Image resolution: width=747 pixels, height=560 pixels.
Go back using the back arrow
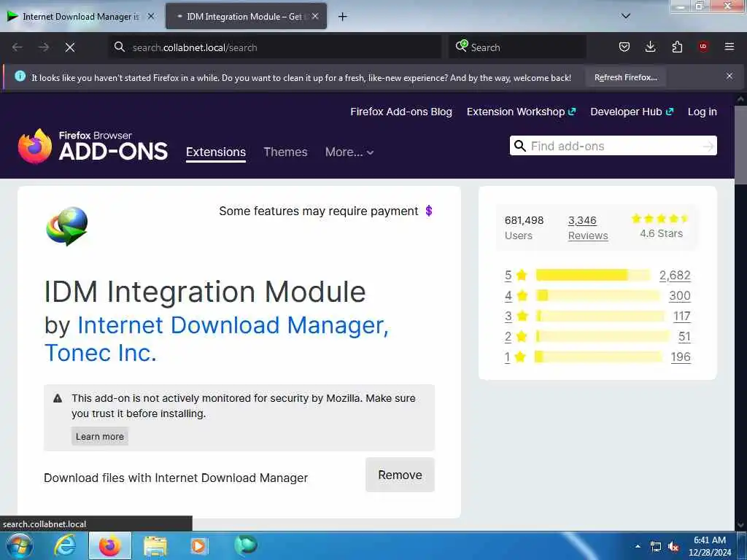pos(18,47)
